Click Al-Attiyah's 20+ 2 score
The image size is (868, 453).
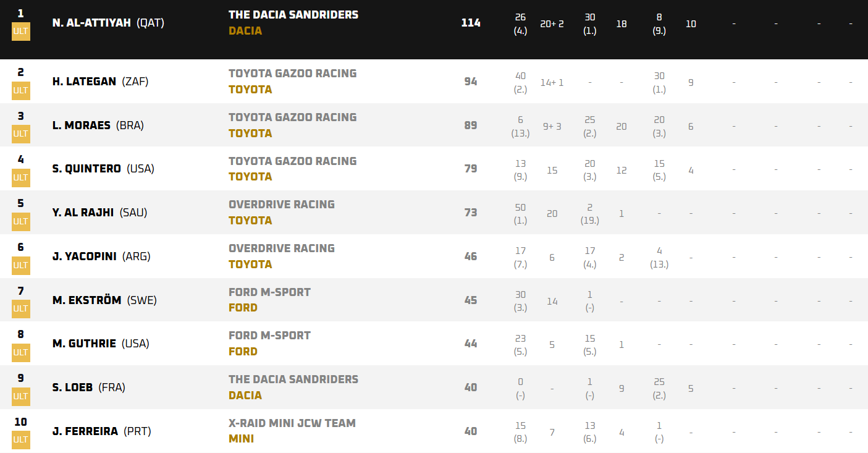click(552, 24)
